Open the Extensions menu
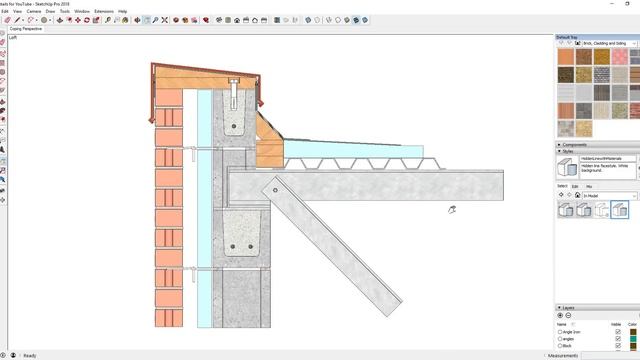Viewport: 640px width, 360px height. click(104, 11)
